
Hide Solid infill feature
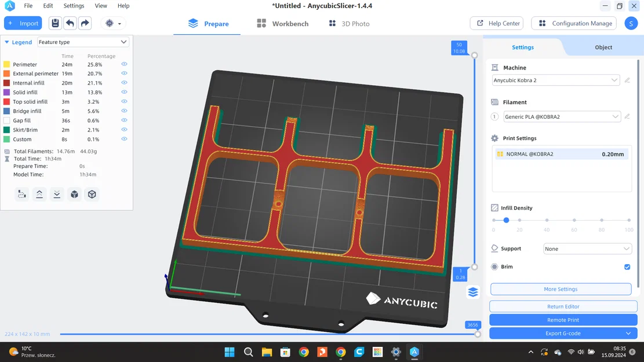pos(124,92)
